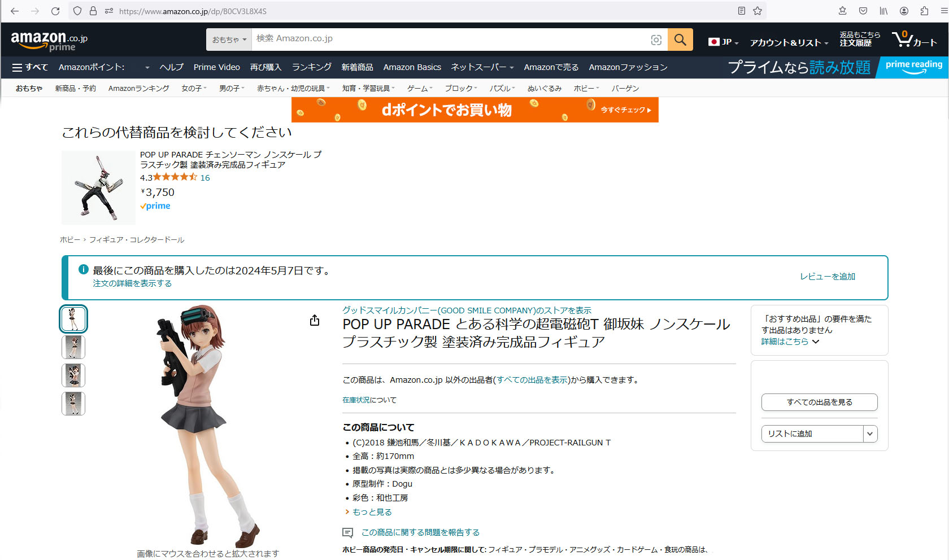Viewport: 949px width, 560px height.
Task: Click すべての出品を見る button
Action: coord(819,402)
